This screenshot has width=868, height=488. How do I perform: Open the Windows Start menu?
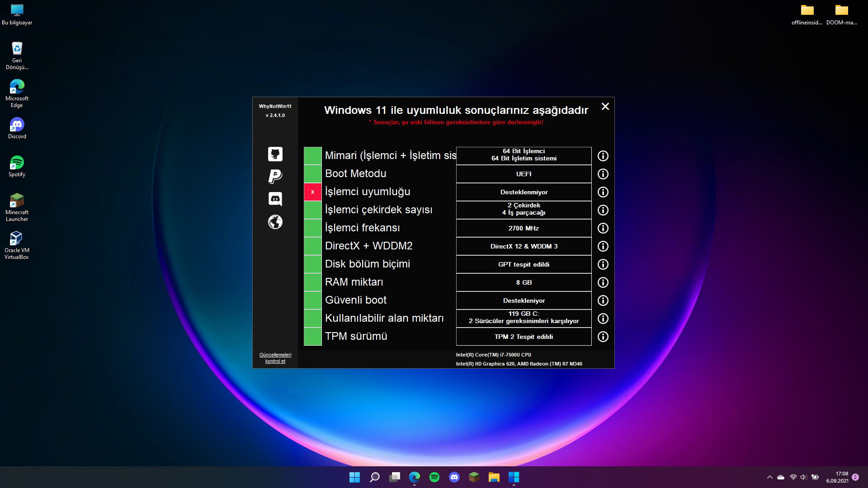point(354,477)
